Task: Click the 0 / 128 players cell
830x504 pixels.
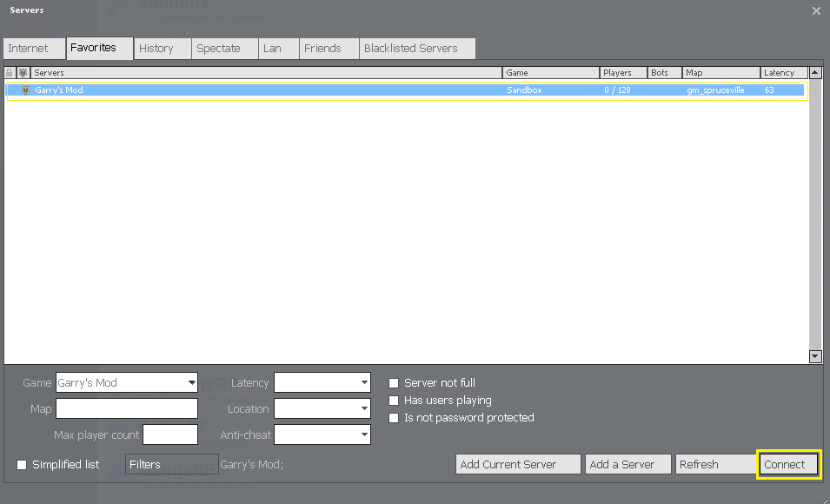Action: 617,90
